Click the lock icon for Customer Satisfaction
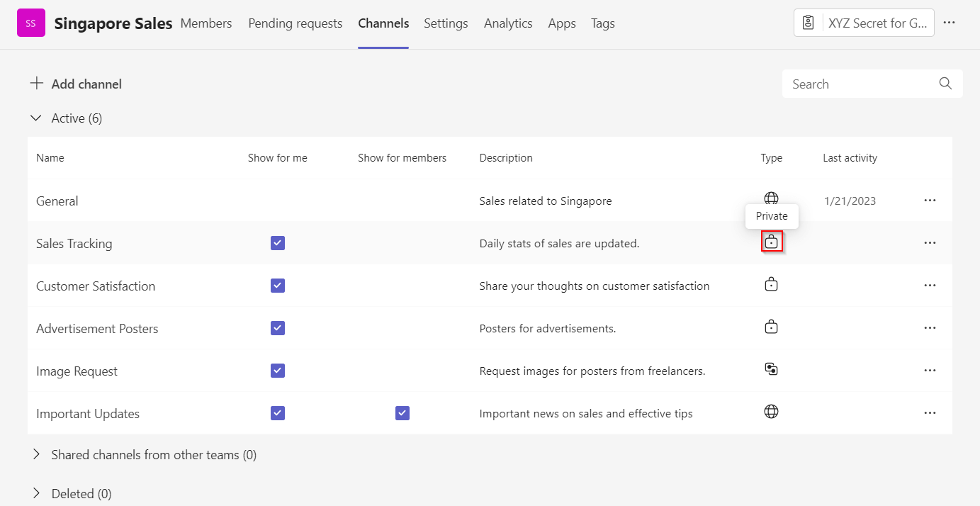The image size is (980, 506). (771, 283)
